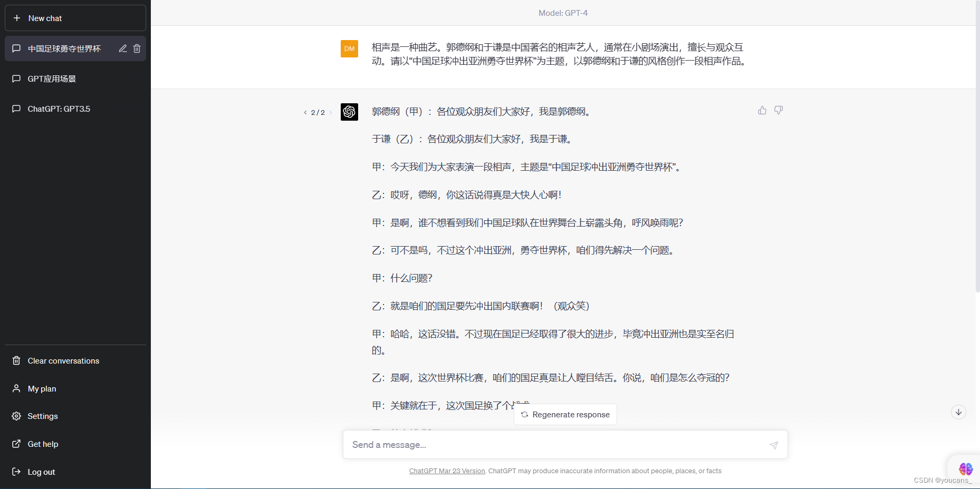Open Get help
The width and height of the screenshot is (980, 489).
point(75,444)
